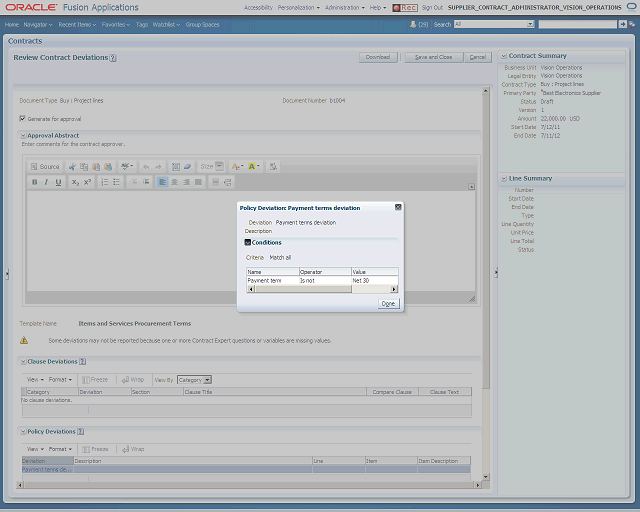This screenshot has height=512, width=640.
Task: Close the Policy Deviation dialog
Action: pos(398,207)
